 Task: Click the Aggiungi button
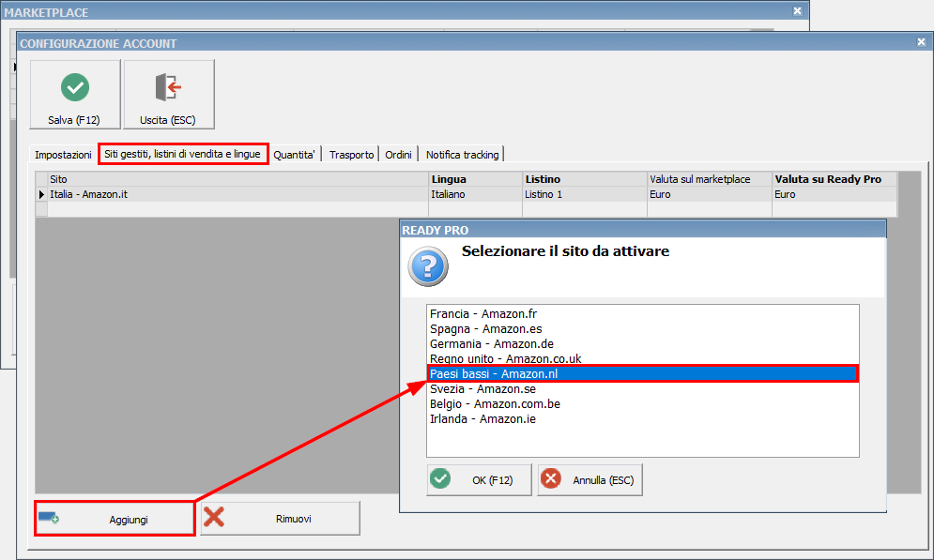pyautogui.click(x=115, y=519)
